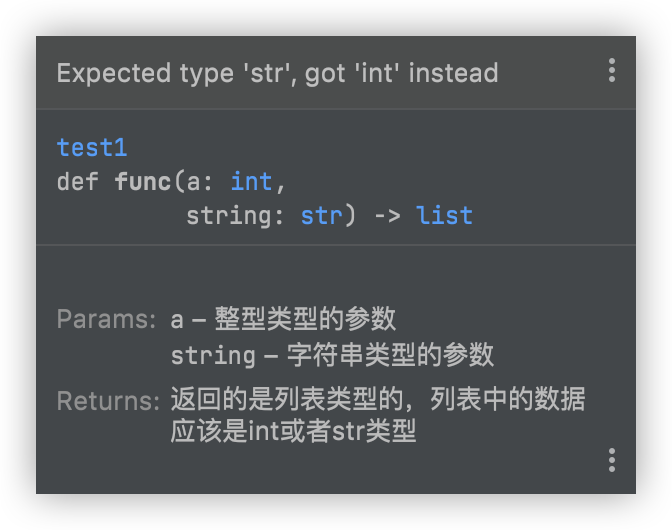
Task: Open the test1 module link
Action: 92,148
